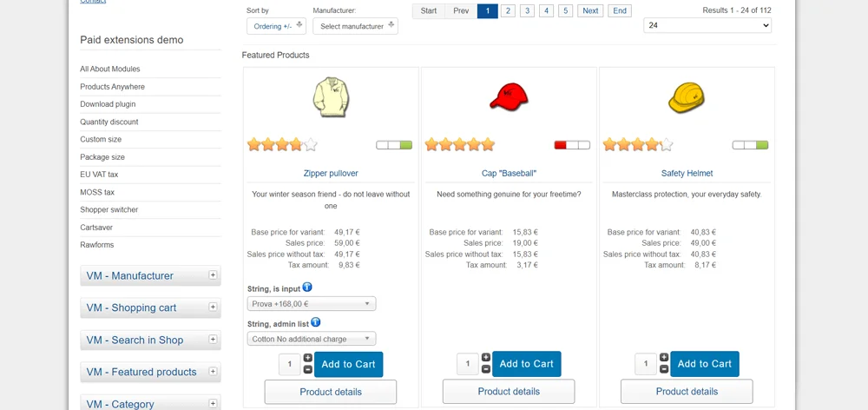Expand VM - Manufacturer panel plus icon
868x410 pixels.
pyautogui.click(x=213, y=274)
